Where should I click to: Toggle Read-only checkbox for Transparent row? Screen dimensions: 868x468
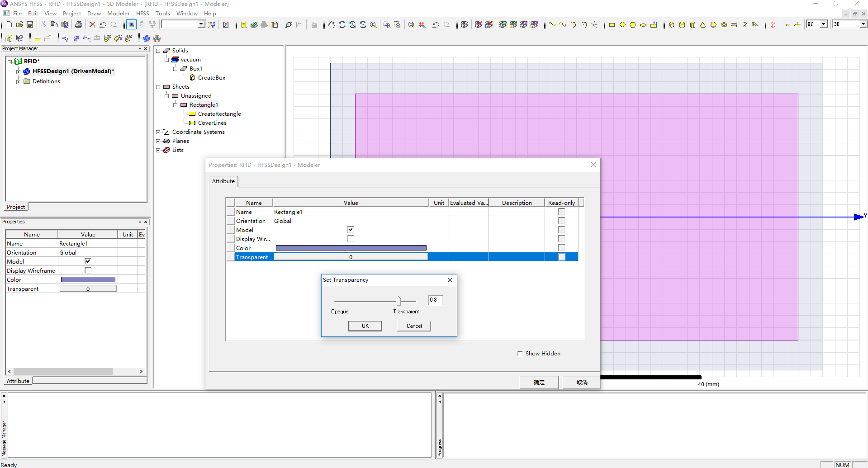[x=561, y=257]
